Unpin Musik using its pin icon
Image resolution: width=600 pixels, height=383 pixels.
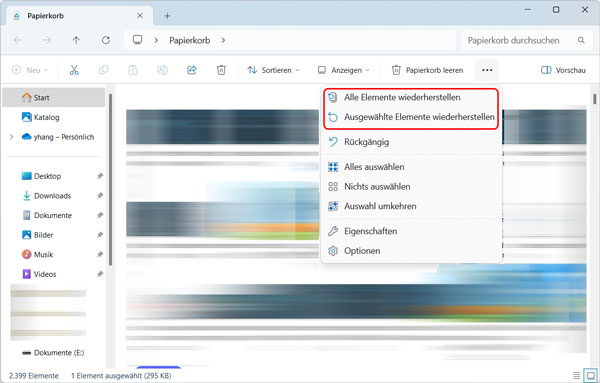tap(100, 254)
